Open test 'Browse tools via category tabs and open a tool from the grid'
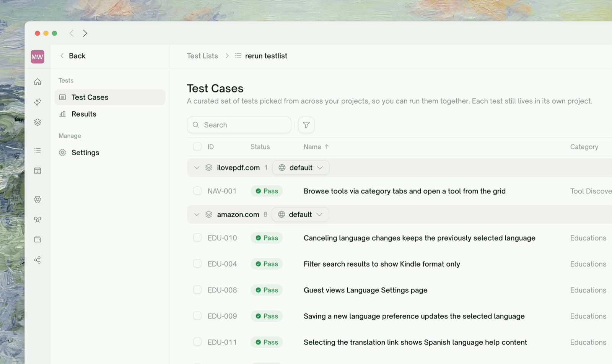The height and width of the screenshot is (364, 612). coord(405,191)
